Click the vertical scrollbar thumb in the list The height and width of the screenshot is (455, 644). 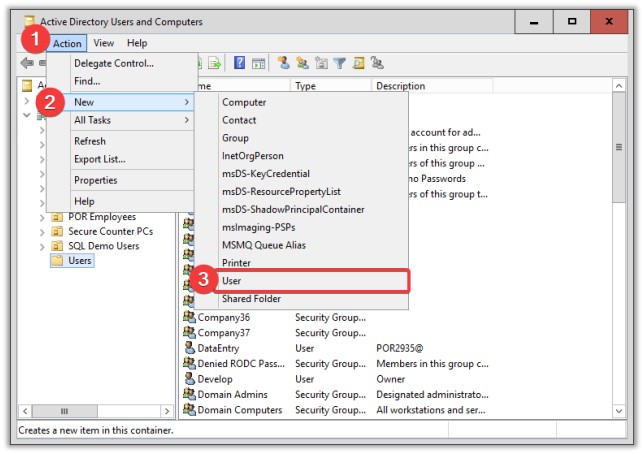coord(619,147)
